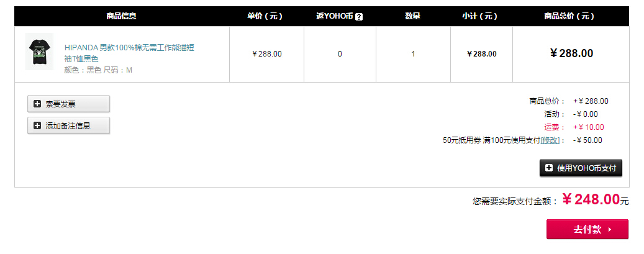This screenshot has height=254, width=644.
Task: Open the HIPANDA T-shirt product thumbnail
Action: (39, 52)
